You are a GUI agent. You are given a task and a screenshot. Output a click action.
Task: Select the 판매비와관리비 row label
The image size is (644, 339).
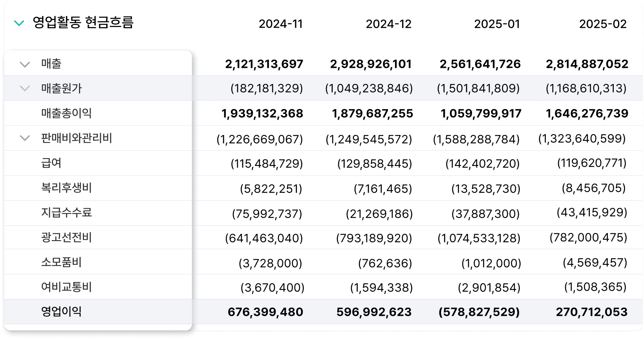click(x=77, y=138)
